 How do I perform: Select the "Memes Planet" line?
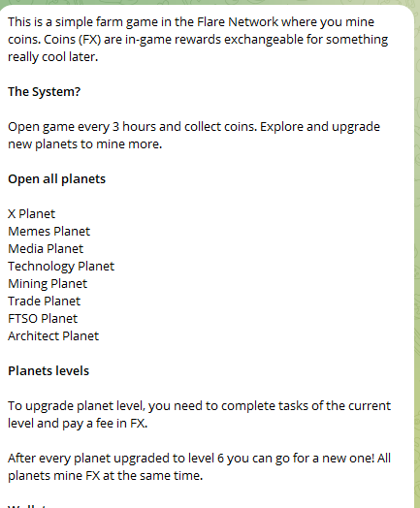[x=48, y=232]
